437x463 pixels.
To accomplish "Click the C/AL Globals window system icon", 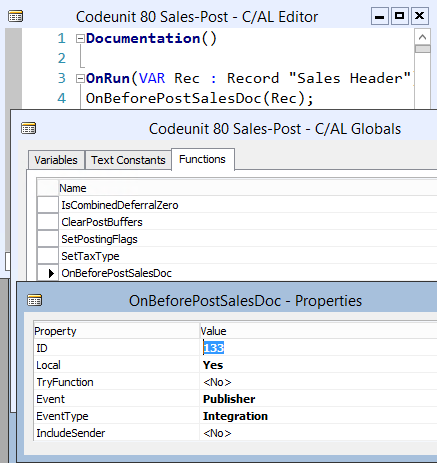I will click(28, 128).
